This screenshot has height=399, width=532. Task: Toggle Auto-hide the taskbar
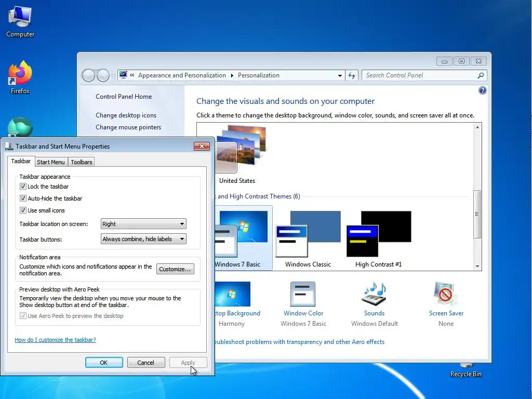click(23, 198)
